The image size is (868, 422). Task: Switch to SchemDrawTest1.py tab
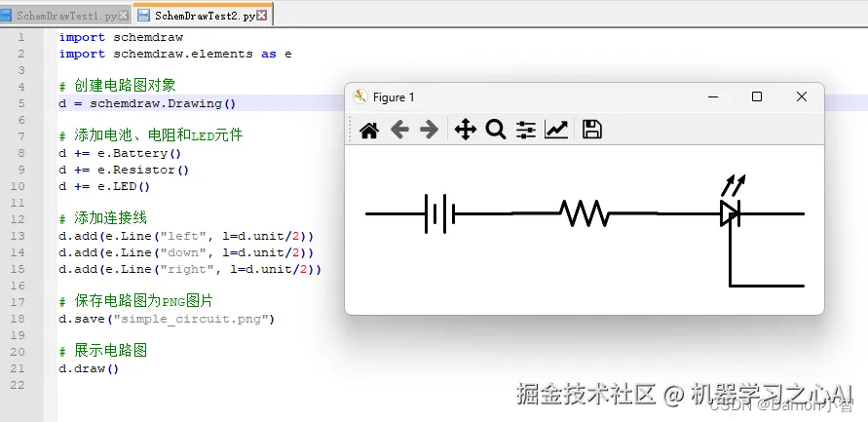[67, 16]
